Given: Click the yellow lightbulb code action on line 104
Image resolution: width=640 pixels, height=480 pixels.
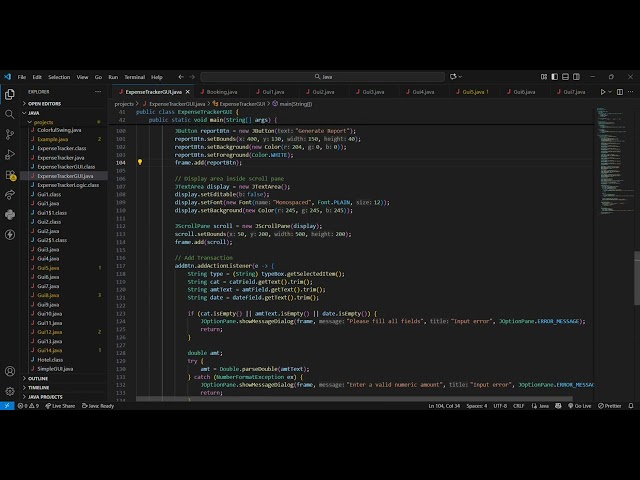Looking at the screenshot, I should point(140,162).
